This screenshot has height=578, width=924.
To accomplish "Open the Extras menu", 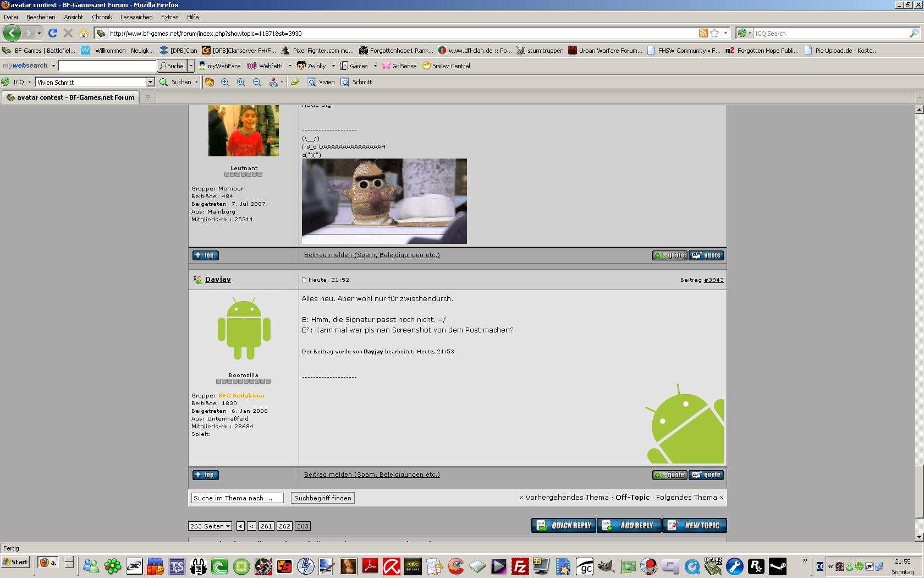I will (169, 17).
